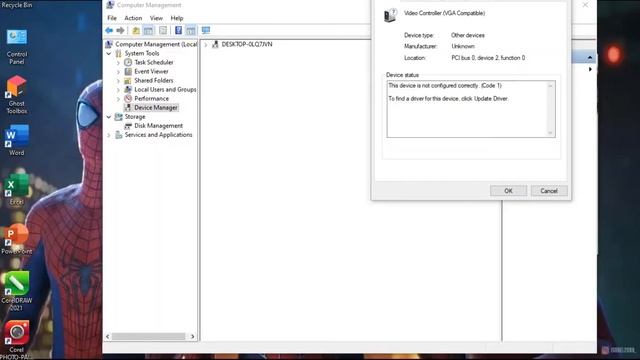Select the Disk Management tree icon
640x360 pixels.
tap(128, 126)
